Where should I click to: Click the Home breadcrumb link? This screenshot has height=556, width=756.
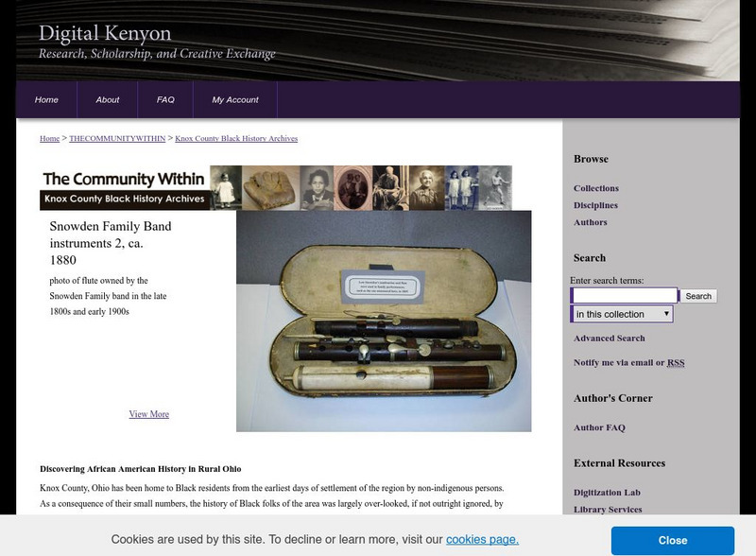click(50, 138)
